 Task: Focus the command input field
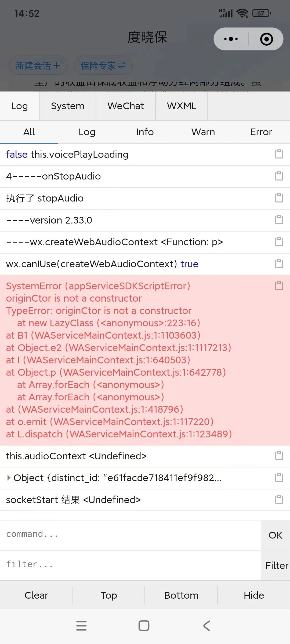coord(130,535)
